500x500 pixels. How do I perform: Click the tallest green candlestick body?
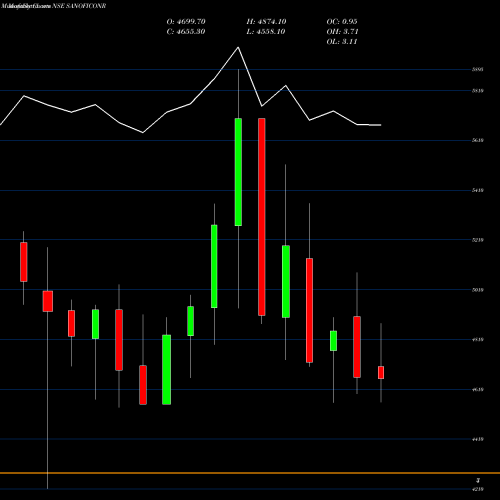238,172
